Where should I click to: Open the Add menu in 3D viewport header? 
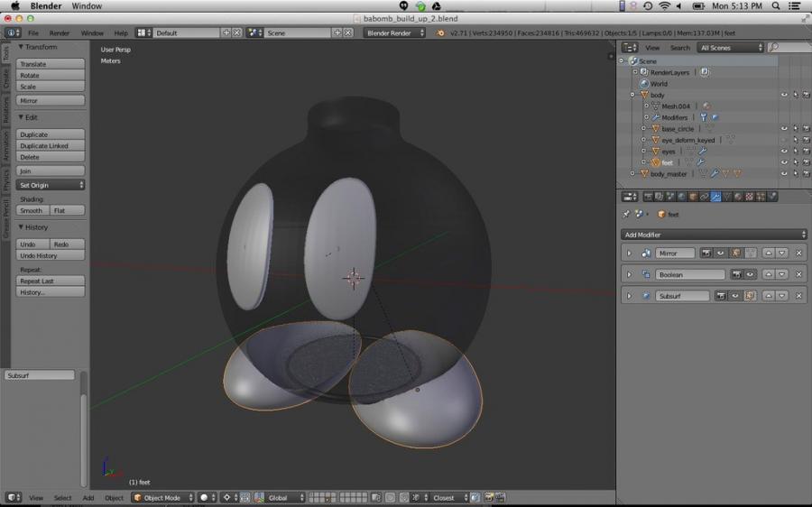pos(88,498)
